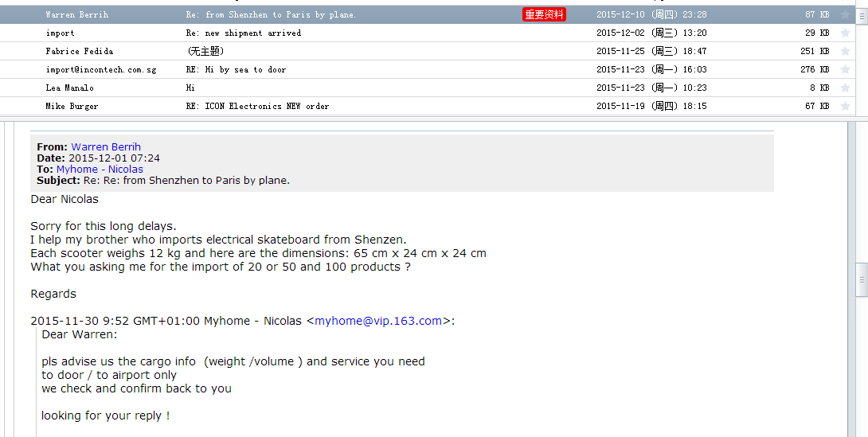The width and height of the screenshot is (868, 437).
Task: Click the red 重要资料 tag label
Action: click(544, 15)
